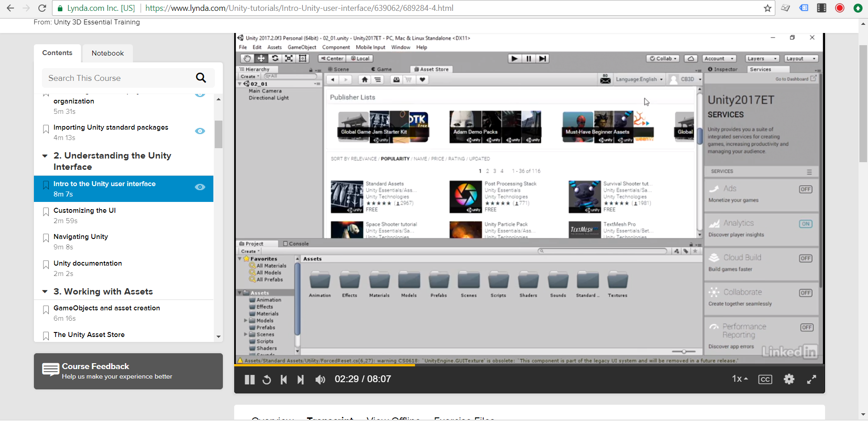Click the video progress bar
The width and height of the screenshot is (868, 421).
[x=529, y=365]
